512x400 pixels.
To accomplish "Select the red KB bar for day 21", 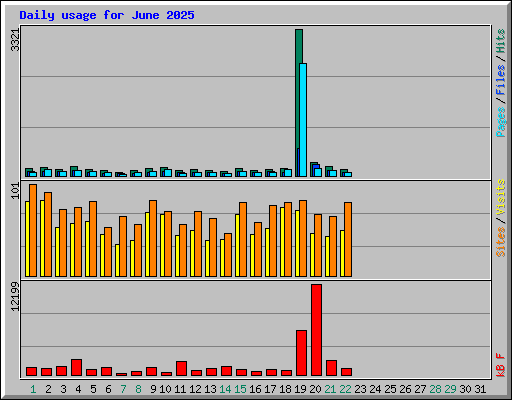I will 331,368.
